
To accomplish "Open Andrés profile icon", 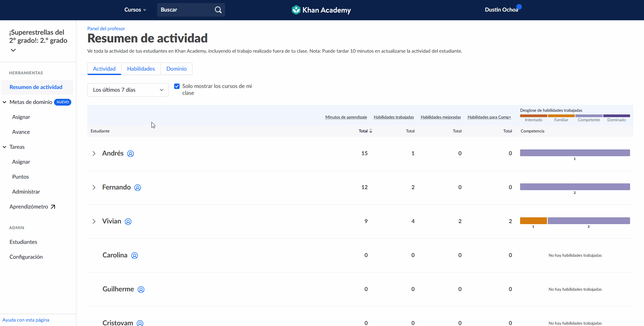I will tap(130, 153).
